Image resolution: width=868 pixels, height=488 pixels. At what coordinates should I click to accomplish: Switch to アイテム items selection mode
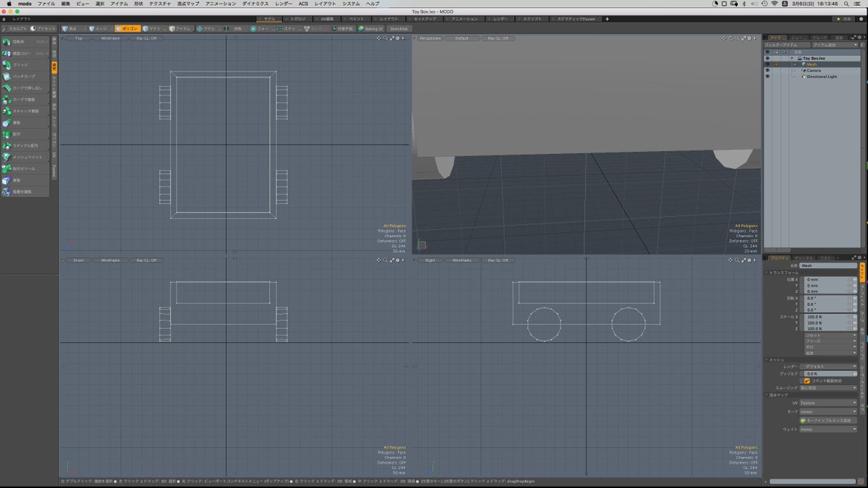pyautogui.click(x=182, y=28)
